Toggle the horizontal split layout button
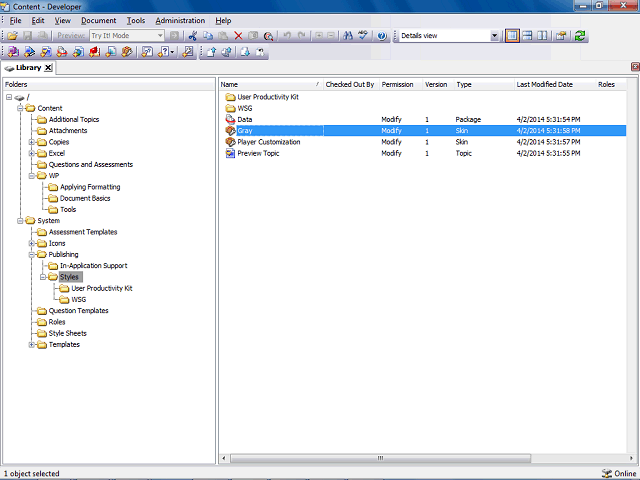 (x=527, y=36)
